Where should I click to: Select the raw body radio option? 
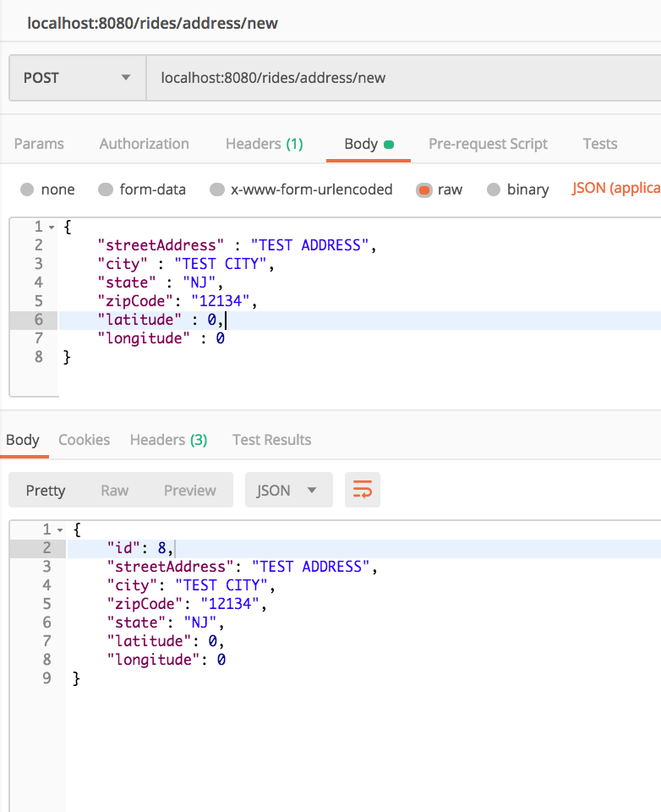(x=424, y=190)
